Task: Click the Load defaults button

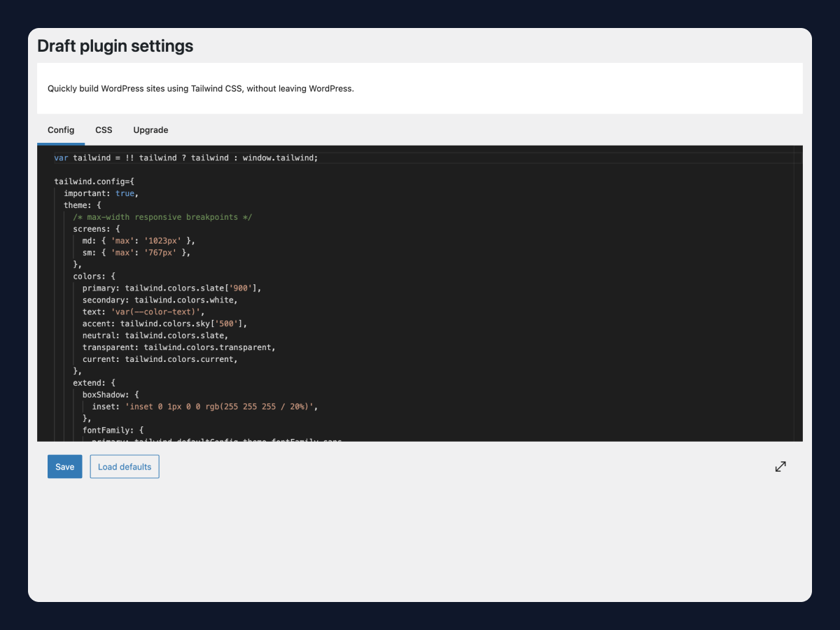Action: coord(125,467)
